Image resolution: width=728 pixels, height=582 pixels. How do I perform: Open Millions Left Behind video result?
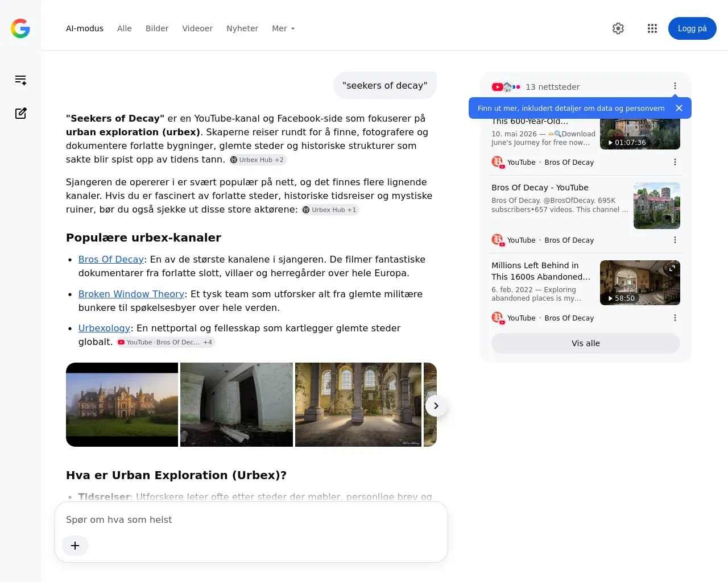541,271
